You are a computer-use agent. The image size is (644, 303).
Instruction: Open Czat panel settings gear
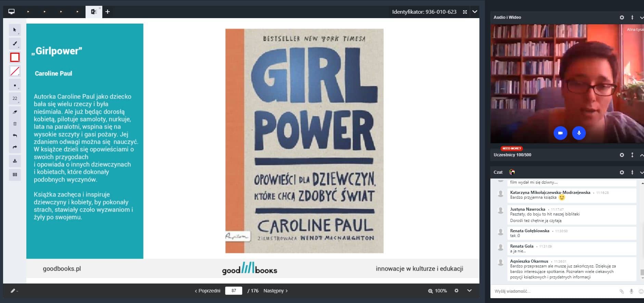(x=622, y=172)
